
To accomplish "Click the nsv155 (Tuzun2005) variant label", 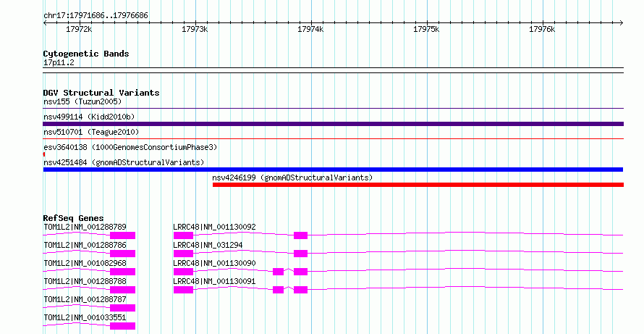I will (82, 101).
